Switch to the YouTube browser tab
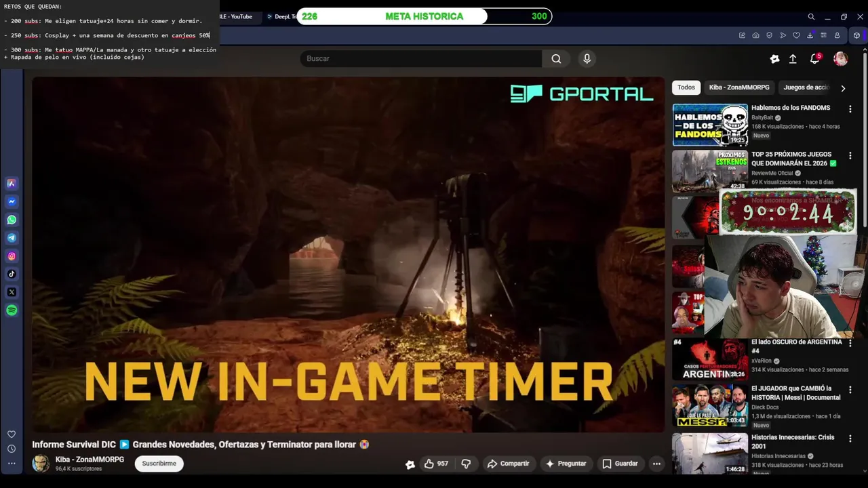Viewport: 868px width, 488px height. point(239,16)
